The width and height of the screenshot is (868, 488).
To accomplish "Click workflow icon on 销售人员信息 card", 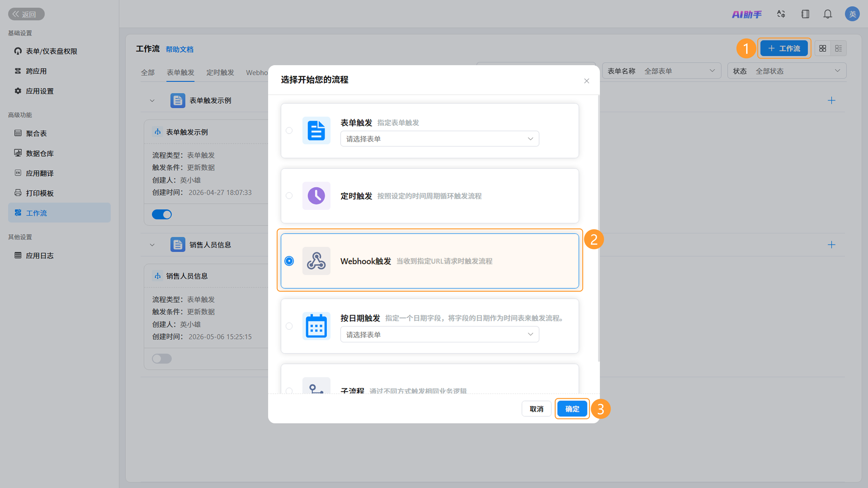I will pos(157,276).
